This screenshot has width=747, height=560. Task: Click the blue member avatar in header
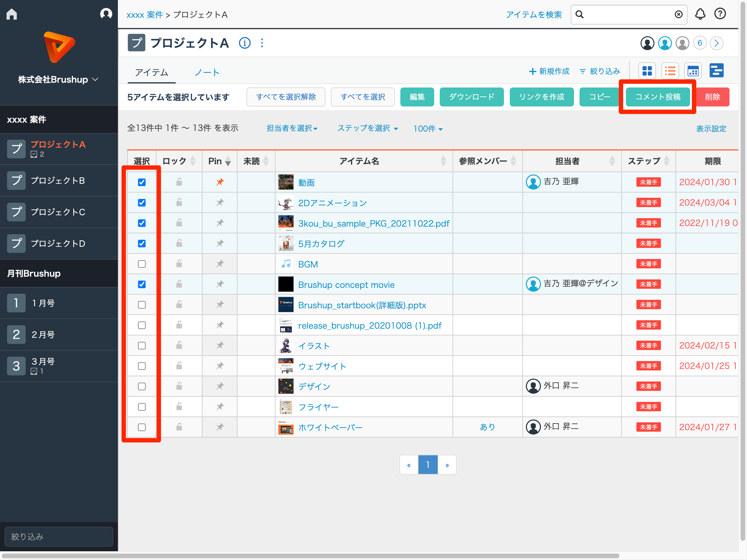coord(665,43)
